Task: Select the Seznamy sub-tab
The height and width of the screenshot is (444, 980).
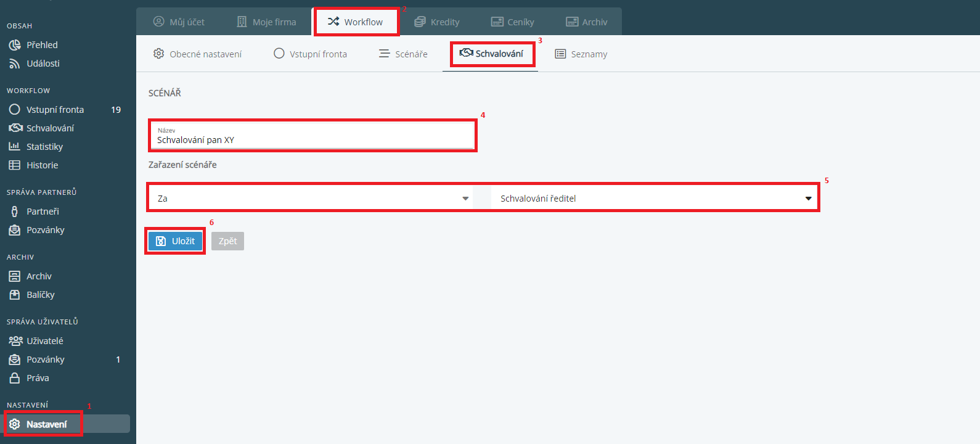Action: [x=581, y=54]
